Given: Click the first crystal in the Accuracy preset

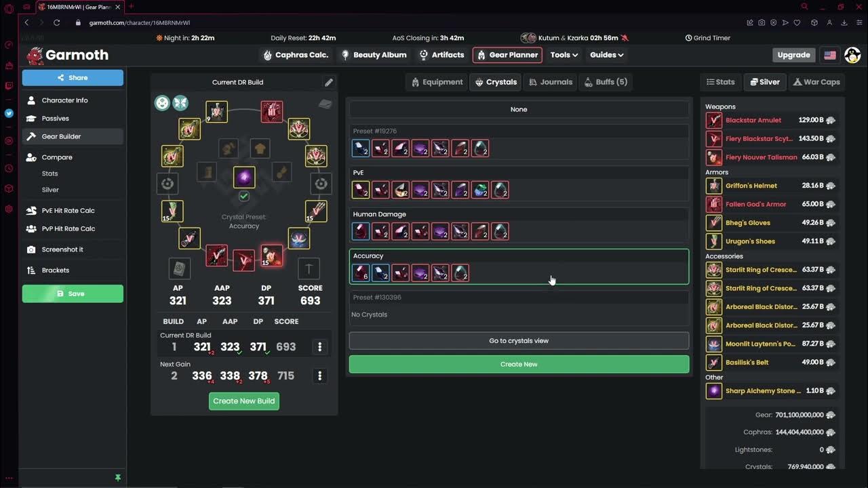Looking at the screenshot, I should (361, 273).
